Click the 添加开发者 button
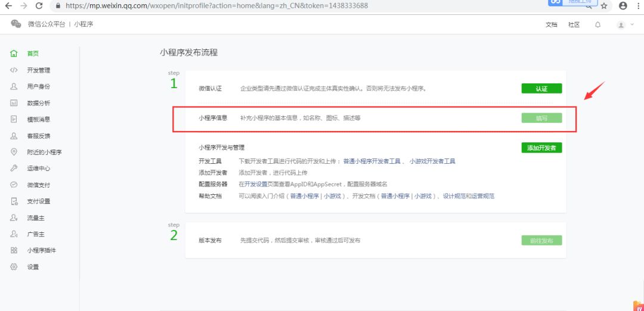This screenshot has width=644, height=311. click(541, 148)
